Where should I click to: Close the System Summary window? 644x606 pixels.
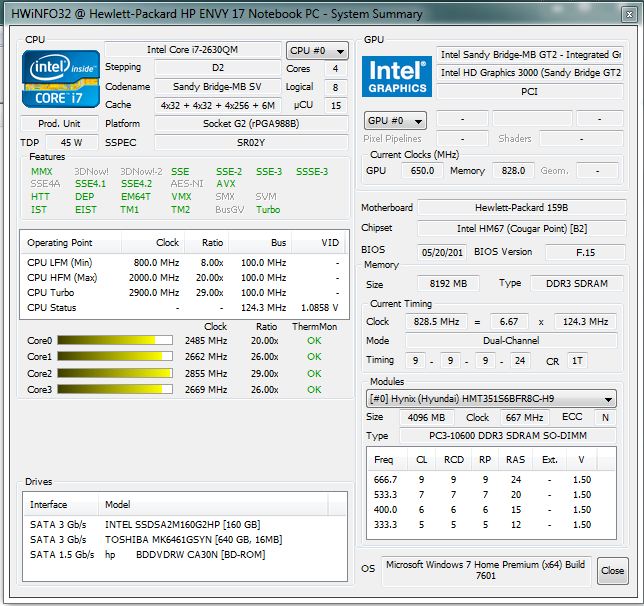click(629, 15)
